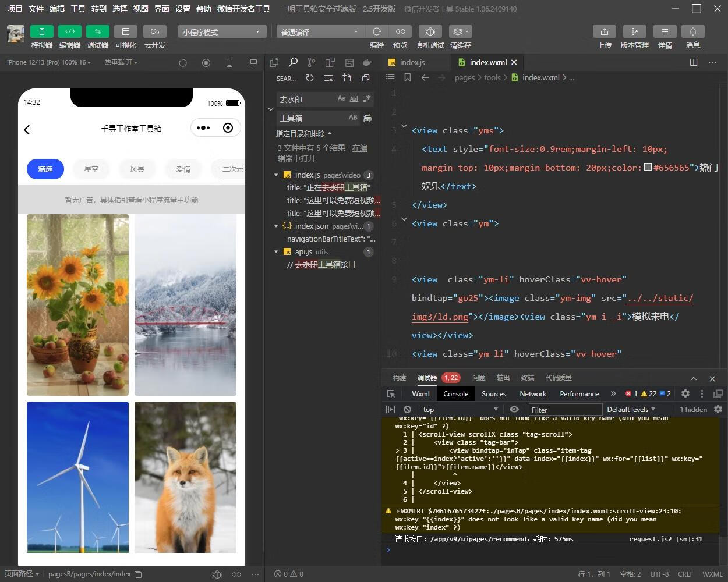
Task: Collapse index.js search results group
Action: coord(276,175)
